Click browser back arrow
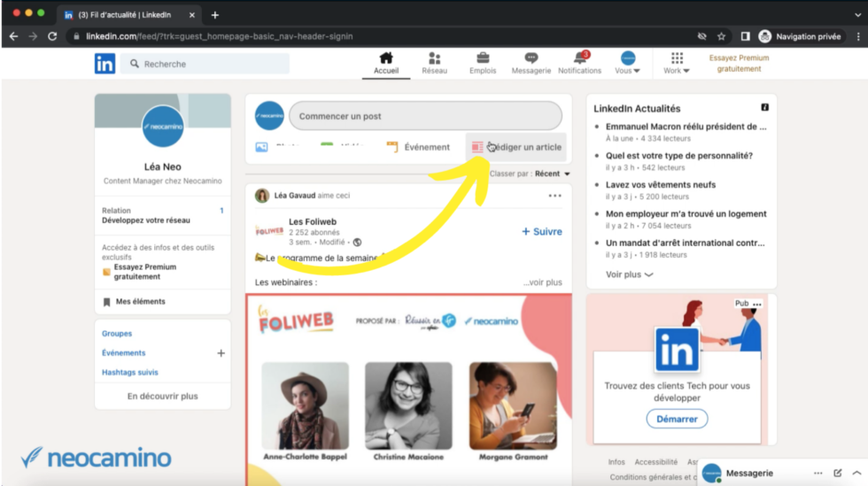This screenshot has height=486, width=868. click(14, 36)
